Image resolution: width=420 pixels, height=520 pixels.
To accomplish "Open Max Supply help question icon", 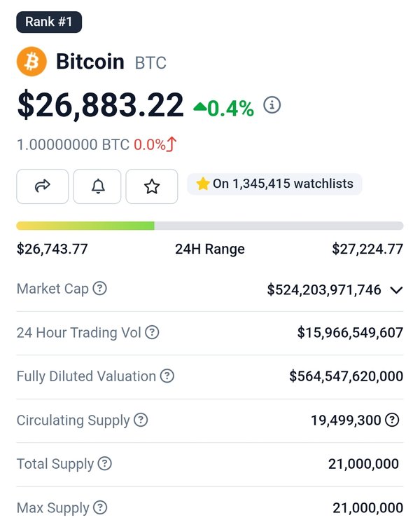I will click(x=100, y=507).
